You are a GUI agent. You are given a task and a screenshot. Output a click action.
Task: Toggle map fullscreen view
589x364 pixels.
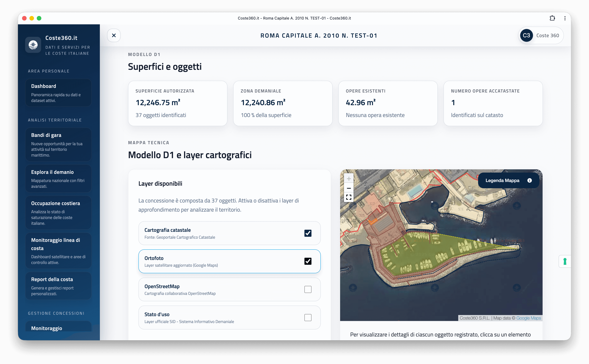[349, 197]
